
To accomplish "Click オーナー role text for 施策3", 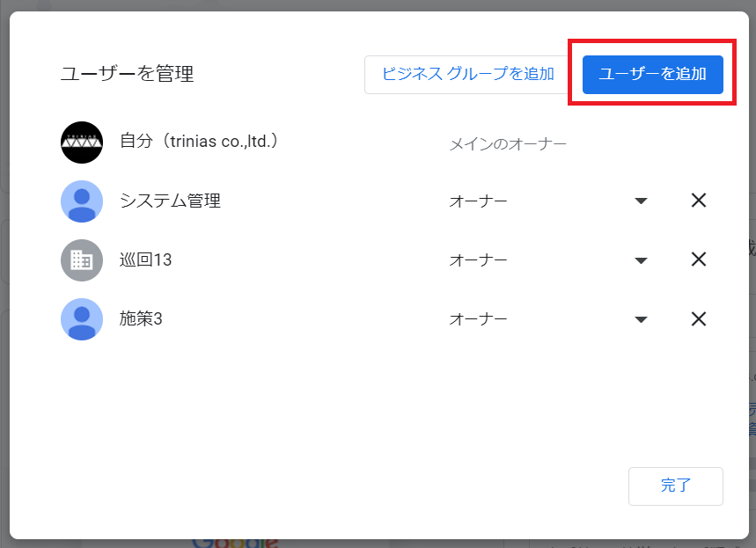I will [478, 319].
